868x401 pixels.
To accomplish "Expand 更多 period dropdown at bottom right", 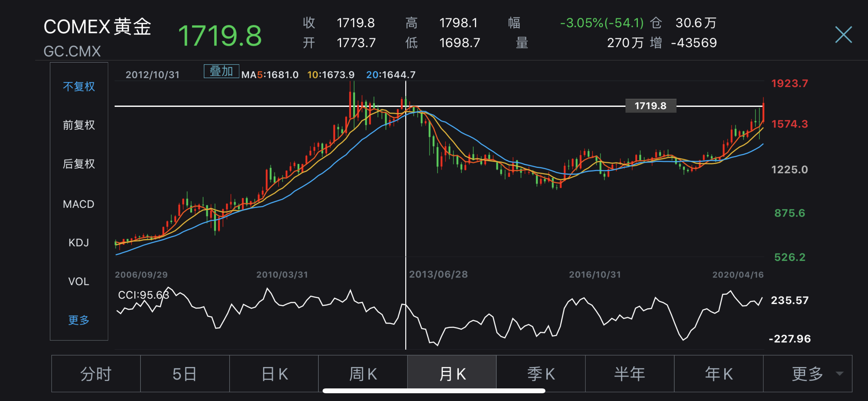I will click(808, 373).
